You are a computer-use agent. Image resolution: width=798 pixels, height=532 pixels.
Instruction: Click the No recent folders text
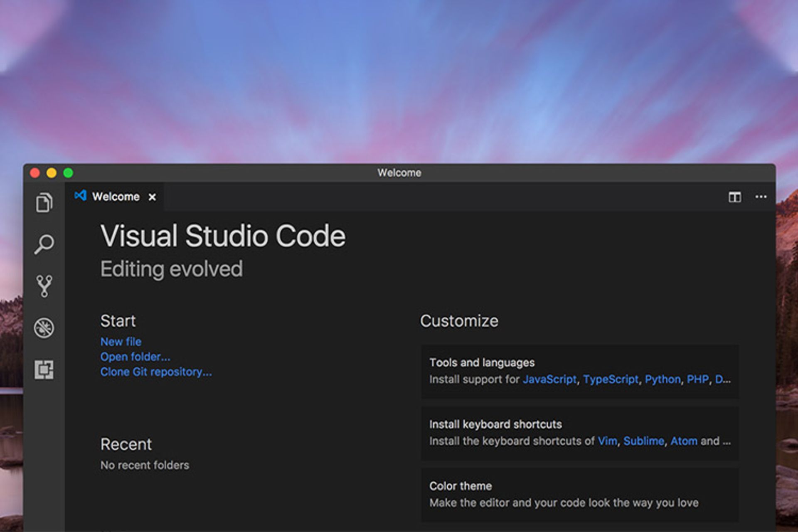[145, 465]
